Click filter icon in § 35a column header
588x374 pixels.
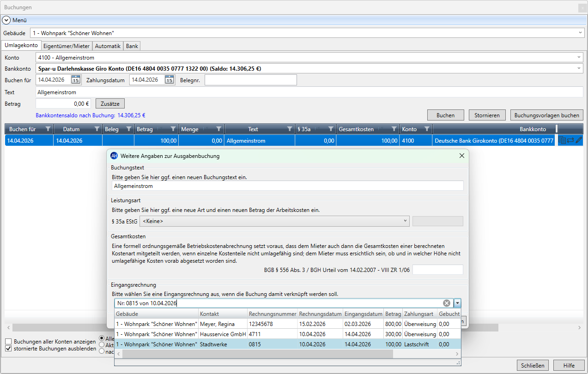(331, 129)
